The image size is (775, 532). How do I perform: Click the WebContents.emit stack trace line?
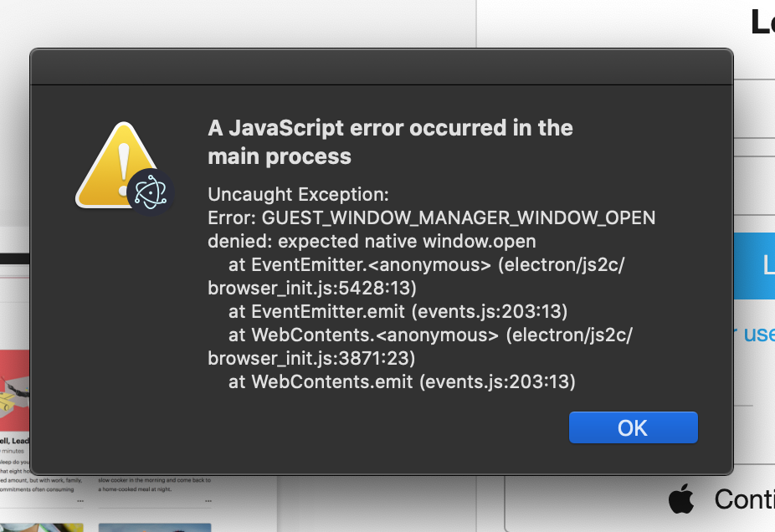click(402, 381)
